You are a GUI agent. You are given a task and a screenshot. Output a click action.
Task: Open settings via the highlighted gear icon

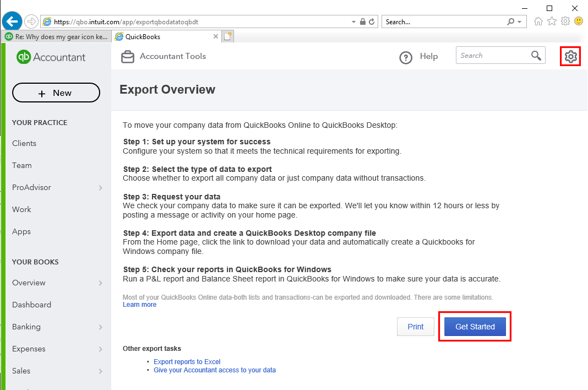[570, 56]
